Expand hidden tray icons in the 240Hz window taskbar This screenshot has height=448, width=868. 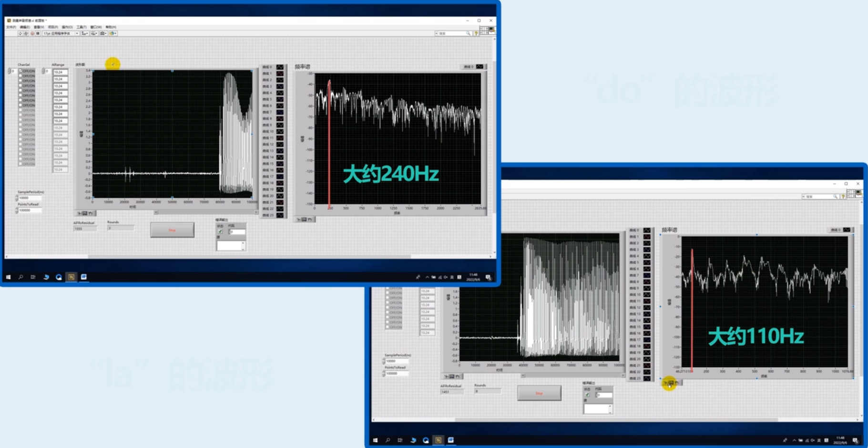(427, 277)
